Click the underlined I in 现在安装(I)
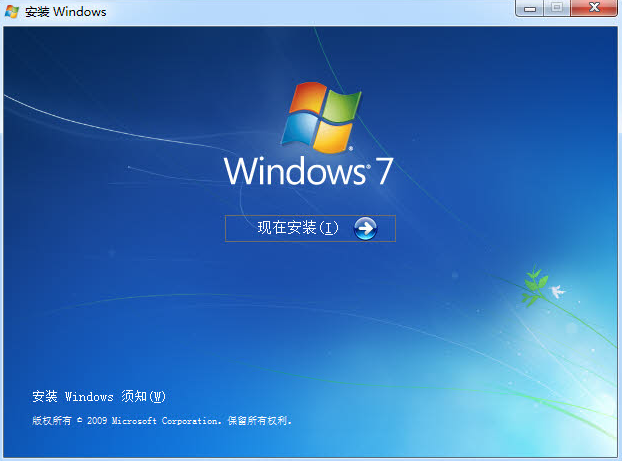 (x=329, y=229)
